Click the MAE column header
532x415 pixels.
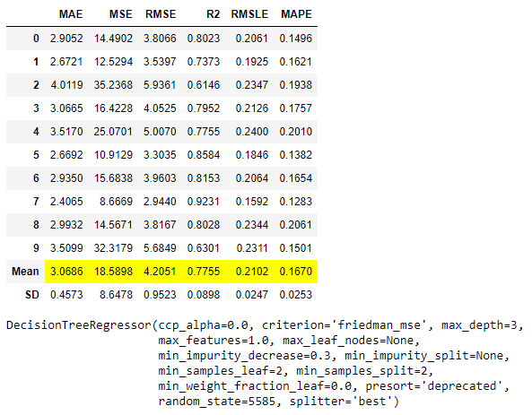click(x=71, y=14)
